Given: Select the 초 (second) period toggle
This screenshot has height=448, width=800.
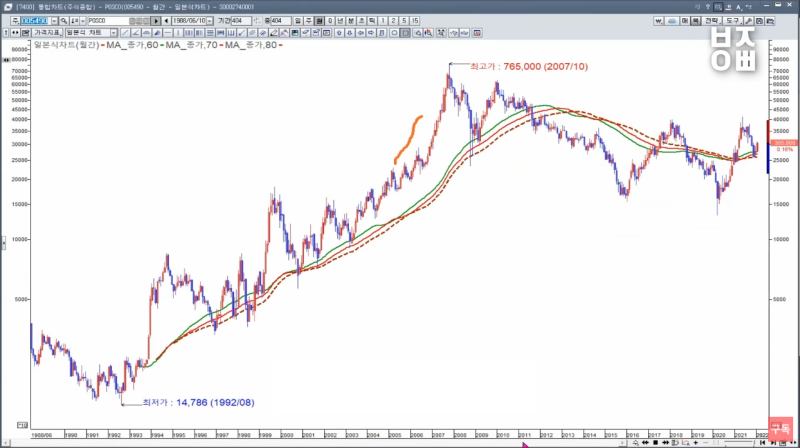Looking at the screenshot, I should click(x=362, y=21).
